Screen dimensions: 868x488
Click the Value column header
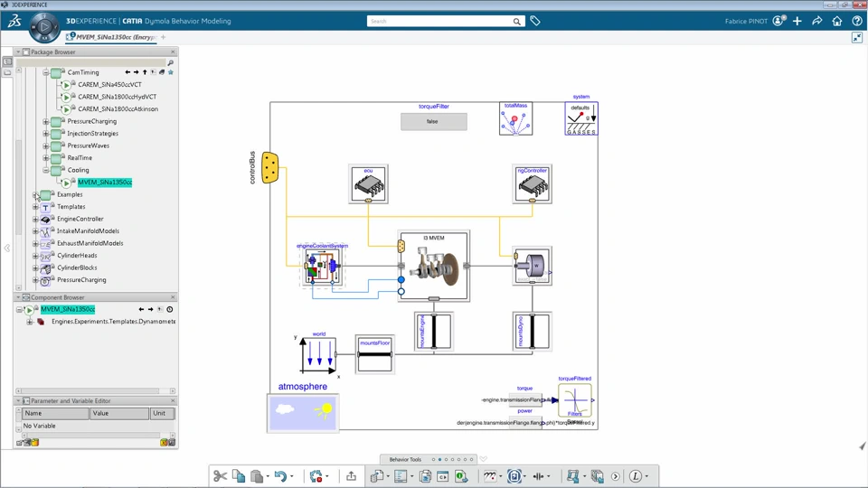click(x=119, y=413)
